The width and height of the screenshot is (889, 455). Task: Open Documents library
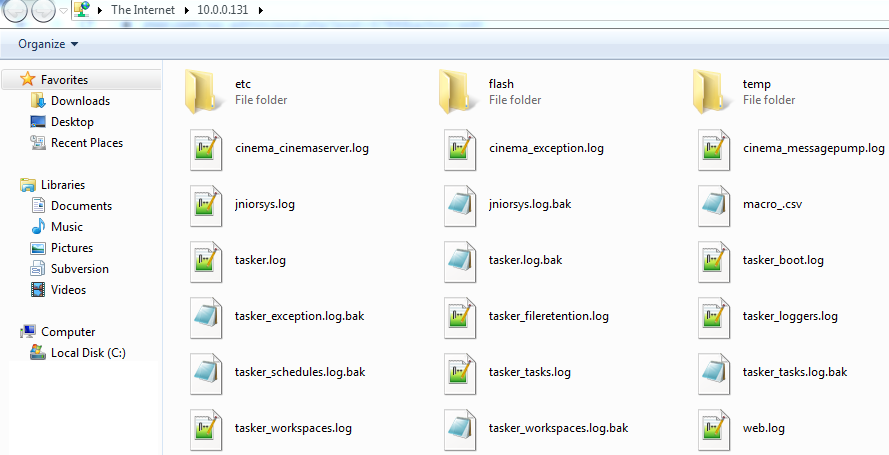[x=81, y=206]
